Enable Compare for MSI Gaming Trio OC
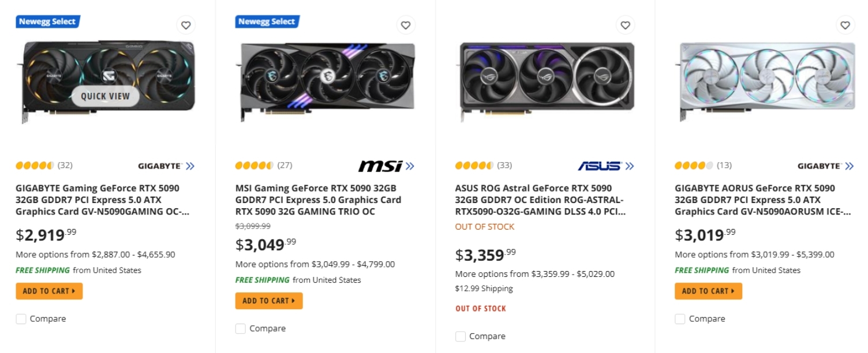This screenshot has width=868, height=353. (x=241, y=329)
